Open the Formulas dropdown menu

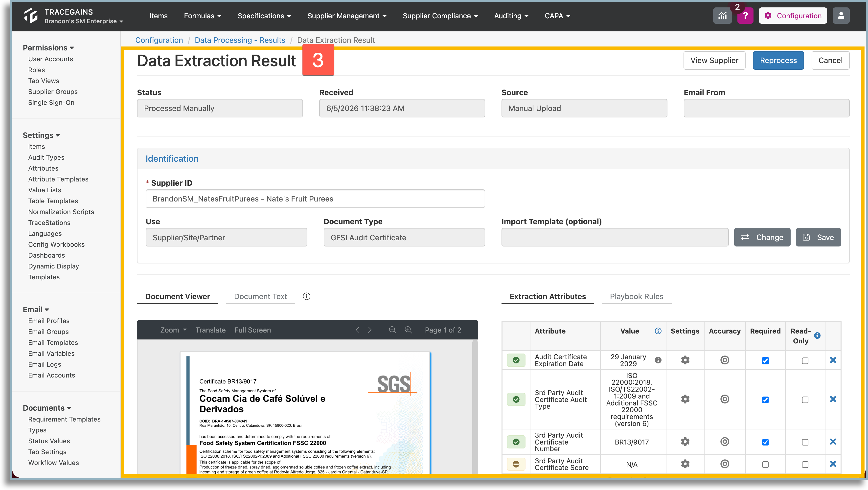(202, 16)
